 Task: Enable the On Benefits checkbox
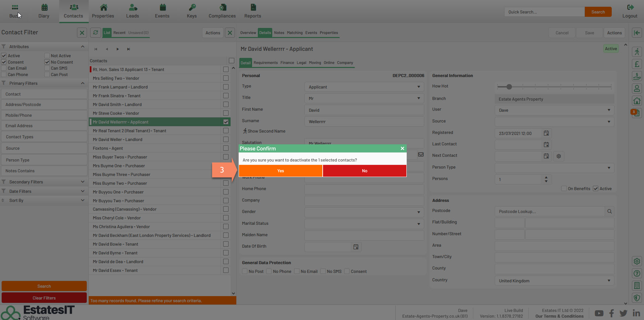(x=564, y=189)
